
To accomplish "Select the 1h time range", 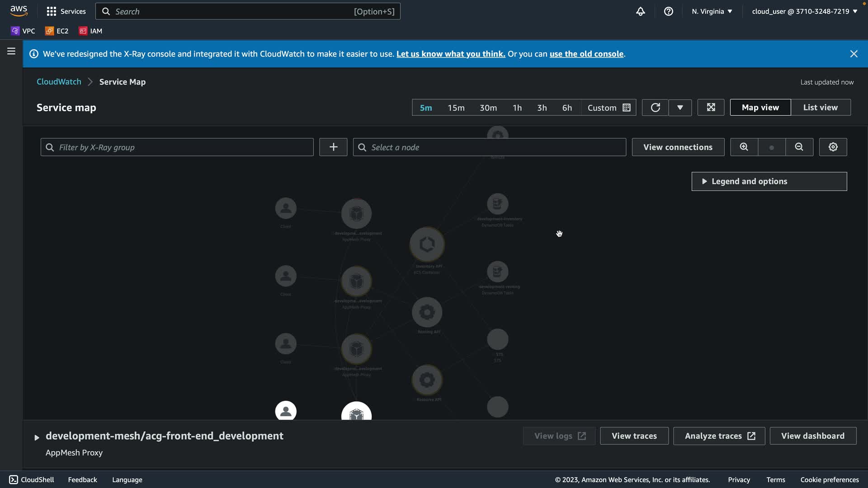I will 517,108.
